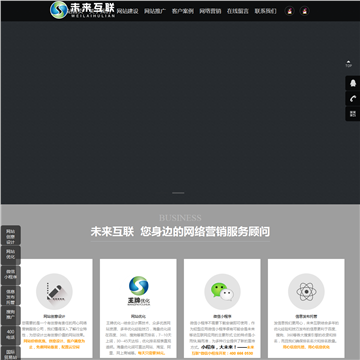Select the active banner slide indicator
This screenshot has width=360, height=360.
click(x=178, y=193)
